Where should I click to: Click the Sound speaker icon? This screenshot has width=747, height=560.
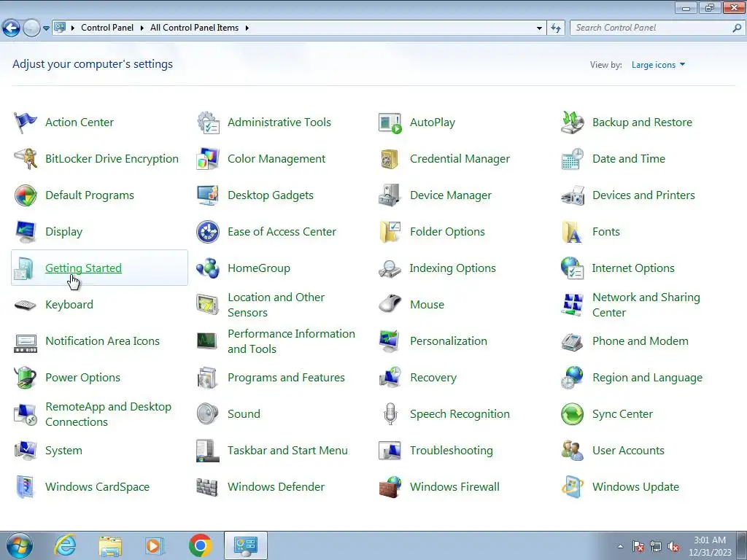click(x=208, y=414)
